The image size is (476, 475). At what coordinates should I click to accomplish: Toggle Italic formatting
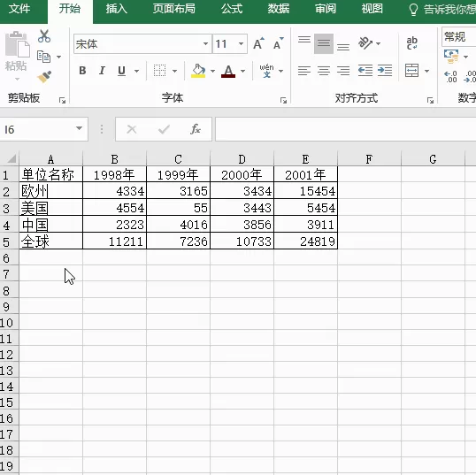click(102, 71)
